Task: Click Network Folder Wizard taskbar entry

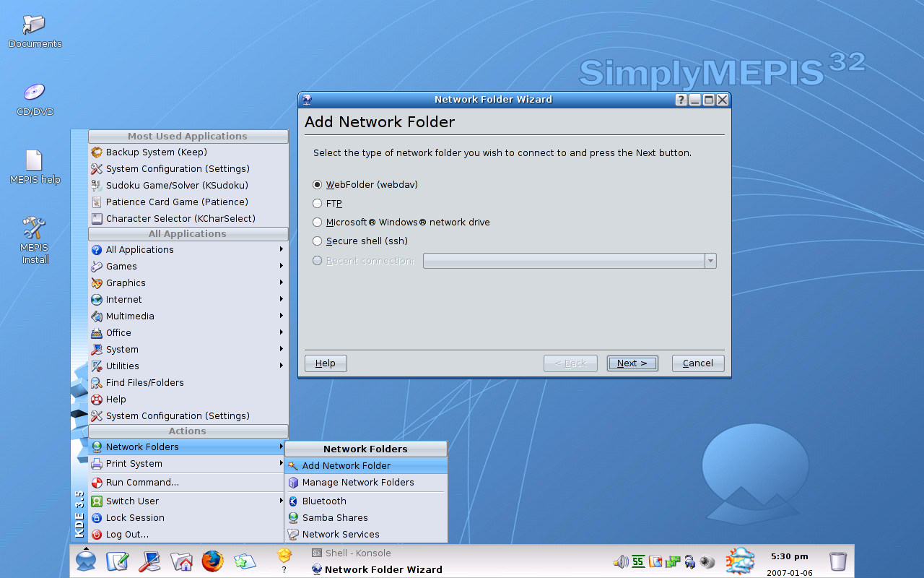Action: coord(377,569)
